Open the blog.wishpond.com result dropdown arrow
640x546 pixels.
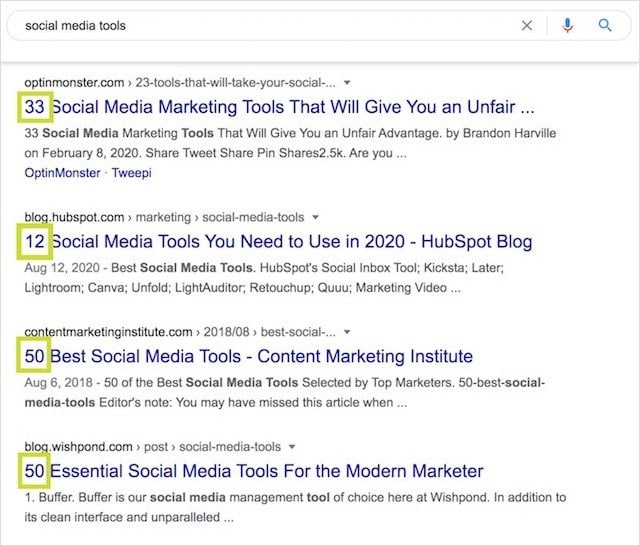(291, 446)
